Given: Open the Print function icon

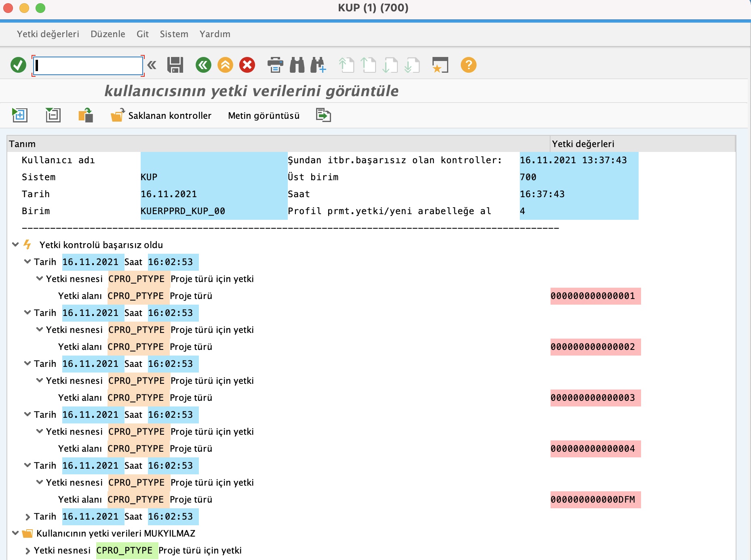Looking at the screenshot, I should pyautogui.click(x=276, y=65).
